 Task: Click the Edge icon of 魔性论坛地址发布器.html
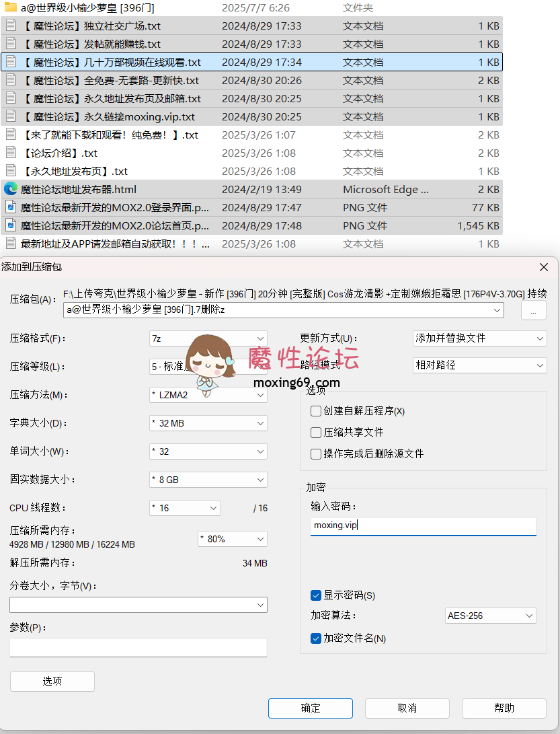(11, 189)
